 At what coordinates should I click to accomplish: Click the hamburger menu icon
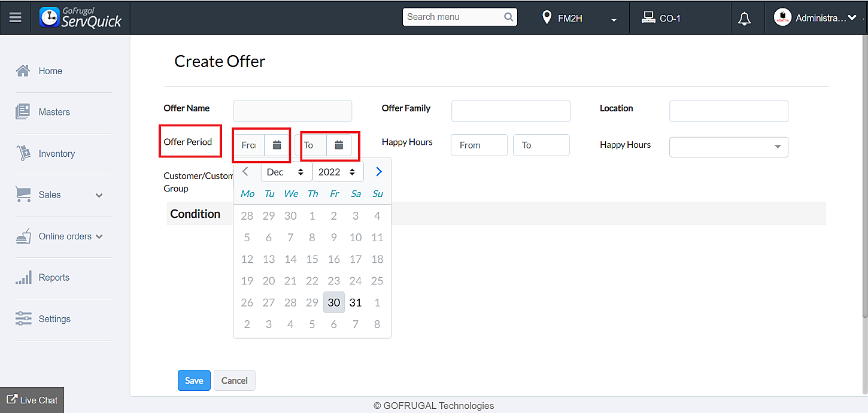pos(16,17)
